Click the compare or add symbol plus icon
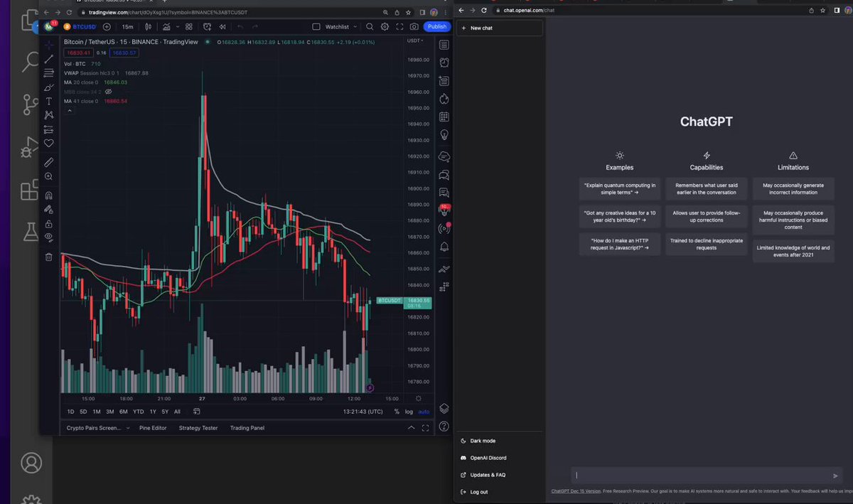This screenshot has width=853, height=504. [x=107, y=26]
